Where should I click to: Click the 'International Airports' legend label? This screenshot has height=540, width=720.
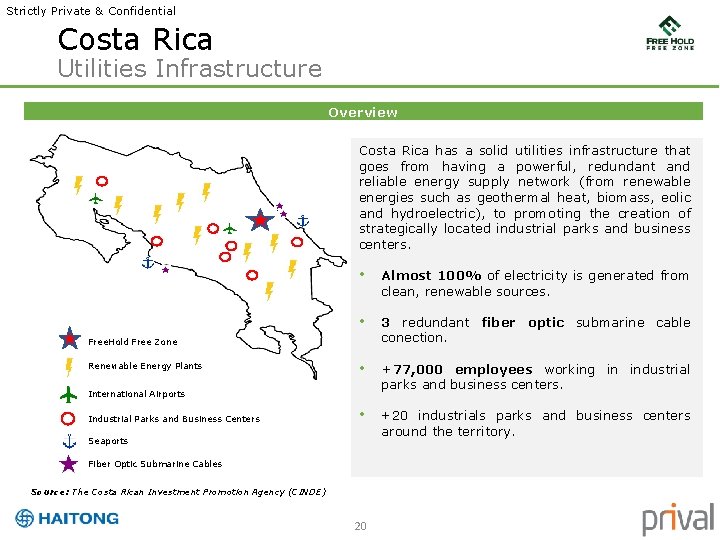pos(136,394)
